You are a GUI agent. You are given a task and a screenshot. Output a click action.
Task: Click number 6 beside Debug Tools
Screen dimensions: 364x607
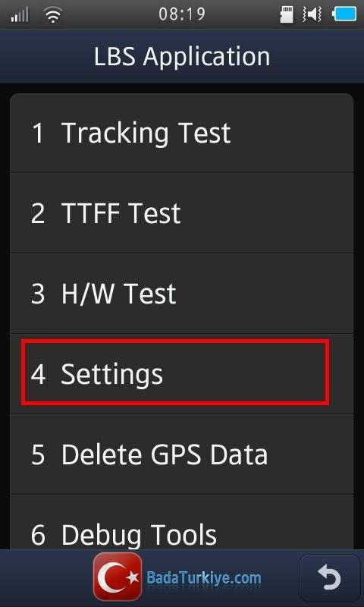tap(37, 535)
